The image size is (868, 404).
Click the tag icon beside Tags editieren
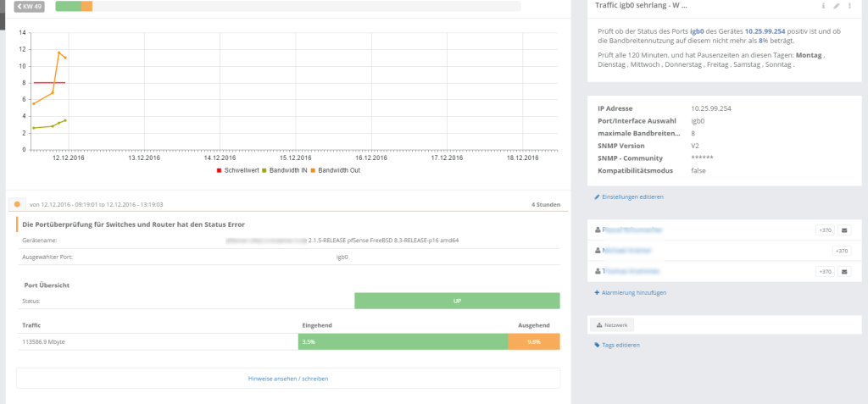pyautogui.click(x=598, y=345)
